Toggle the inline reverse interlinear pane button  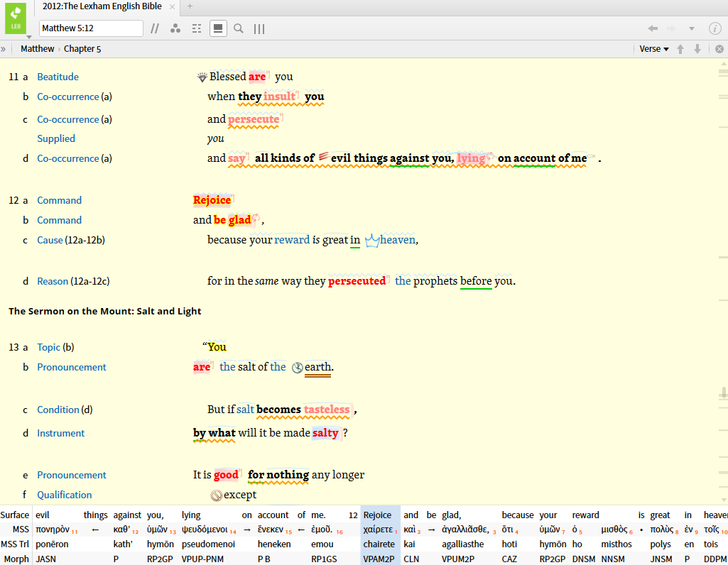(x=218, y=28)
